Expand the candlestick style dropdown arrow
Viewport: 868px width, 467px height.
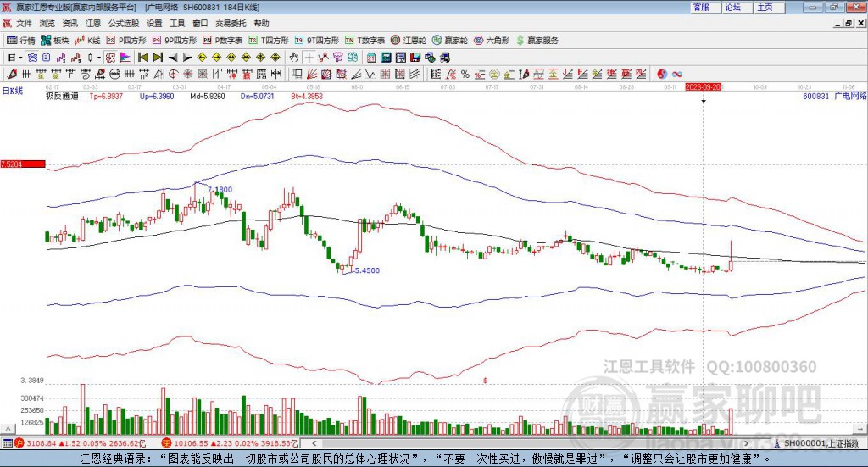pyautogui.click(x=99, y=58)
